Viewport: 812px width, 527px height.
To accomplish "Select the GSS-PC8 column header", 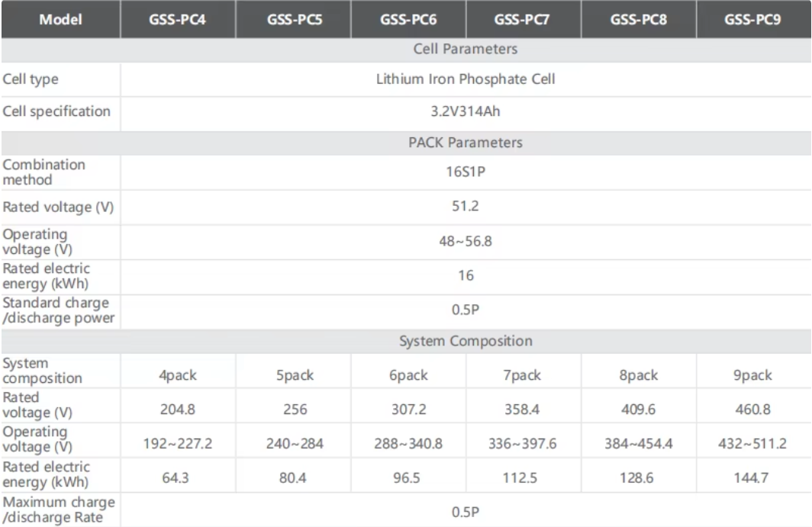I will [x=638, y=20].
